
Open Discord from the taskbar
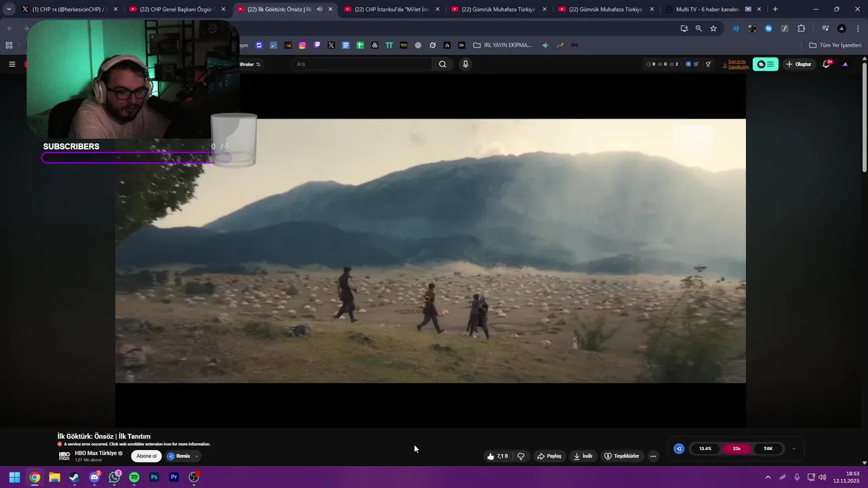[94, 477]
